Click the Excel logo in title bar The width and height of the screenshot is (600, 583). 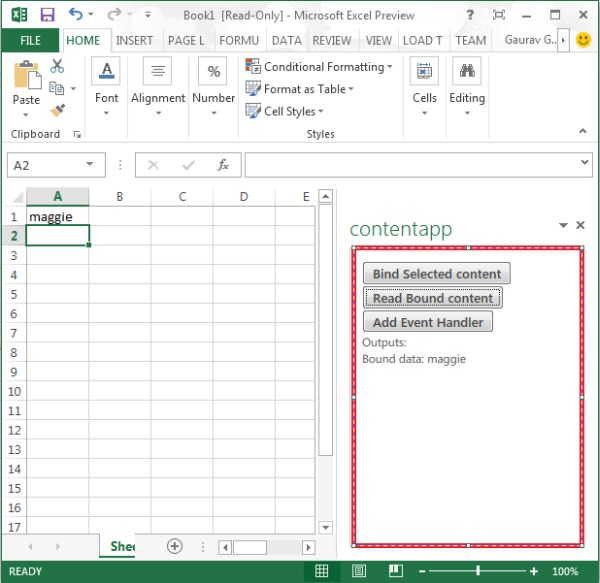point(19,15)
